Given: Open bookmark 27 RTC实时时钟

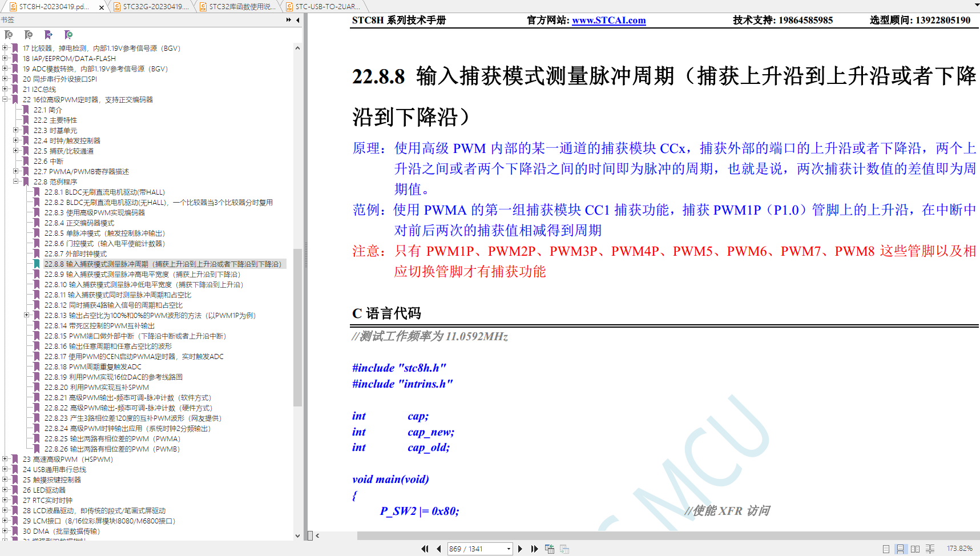Looking at the screenshot, I should (x=47, y=500).
